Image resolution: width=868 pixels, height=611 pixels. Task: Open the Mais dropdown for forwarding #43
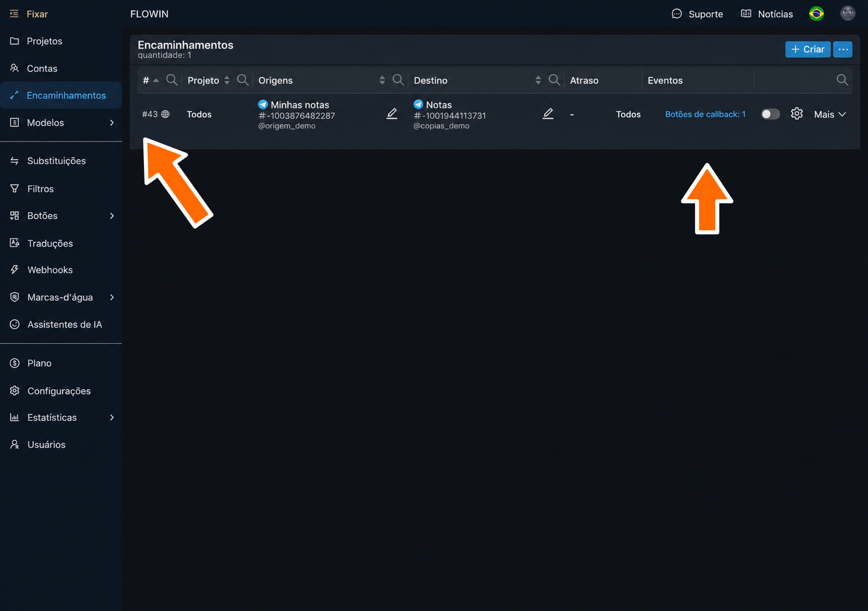pyautogui.click(x=830, y=114)
